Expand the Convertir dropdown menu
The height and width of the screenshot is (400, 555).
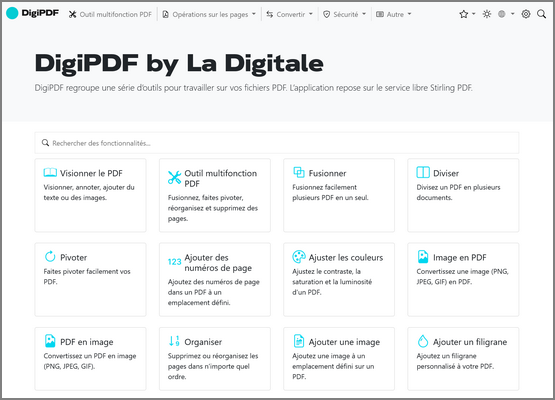pyautogui.click(x=290, y=14)
